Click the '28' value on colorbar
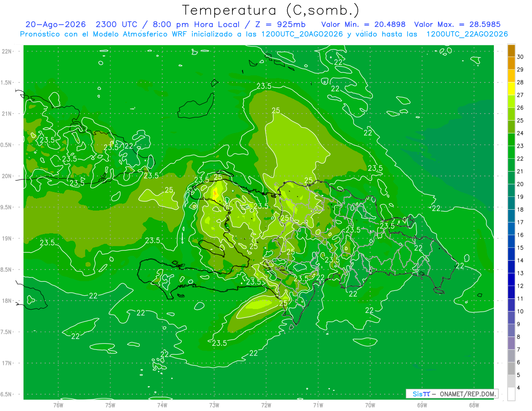 tap(520, 82)
